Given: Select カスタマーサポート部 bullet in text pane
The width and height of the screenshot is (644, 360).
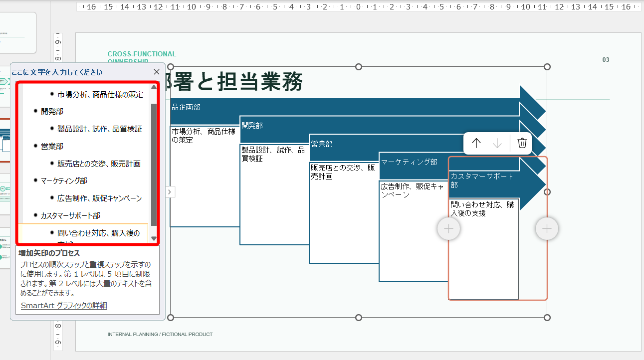Looking at the screenshot, I should tap(70, 215).
